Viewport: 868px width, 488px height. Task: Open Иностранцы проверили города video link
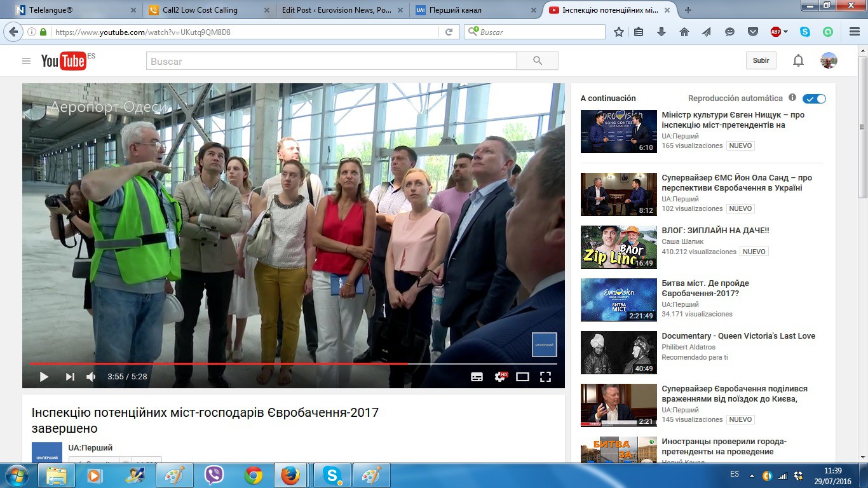(724, 447)
